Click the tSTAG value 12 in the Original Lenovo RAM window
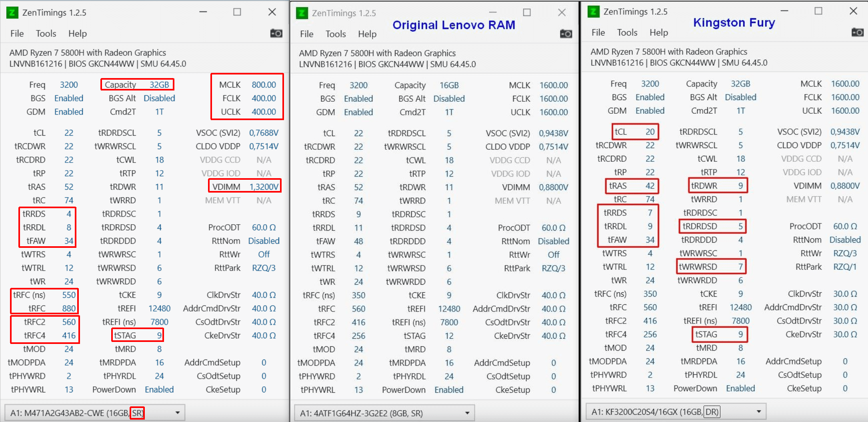Image resolution: width=868 pixels, height=422 pixels. click(x=449, y=336)
